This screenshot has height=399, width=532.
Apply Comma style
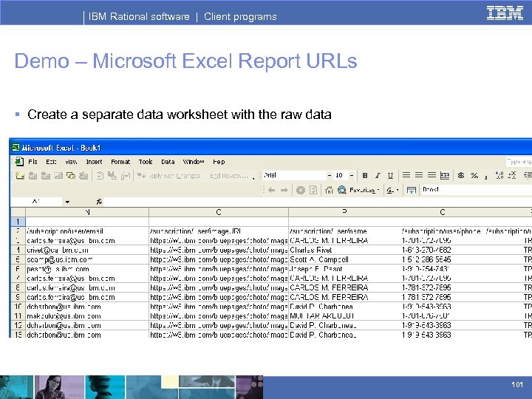[486, 177]
